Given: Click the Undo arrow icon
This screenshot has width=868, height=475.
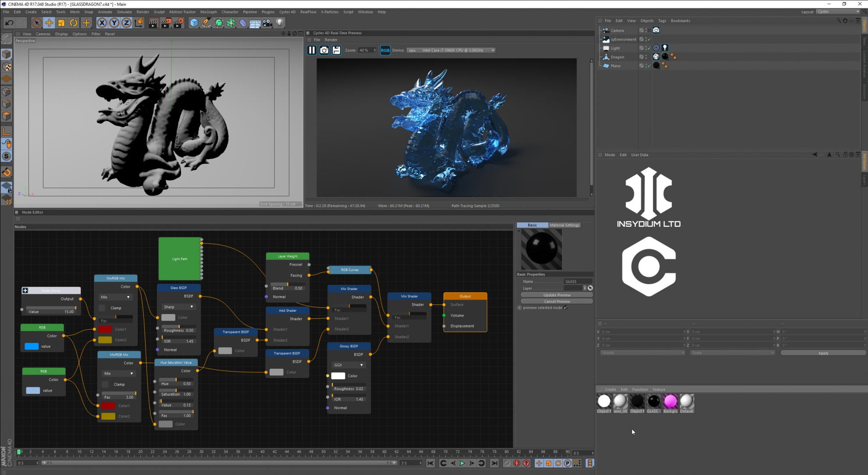Looking at the screenshot, I should 9,23.
